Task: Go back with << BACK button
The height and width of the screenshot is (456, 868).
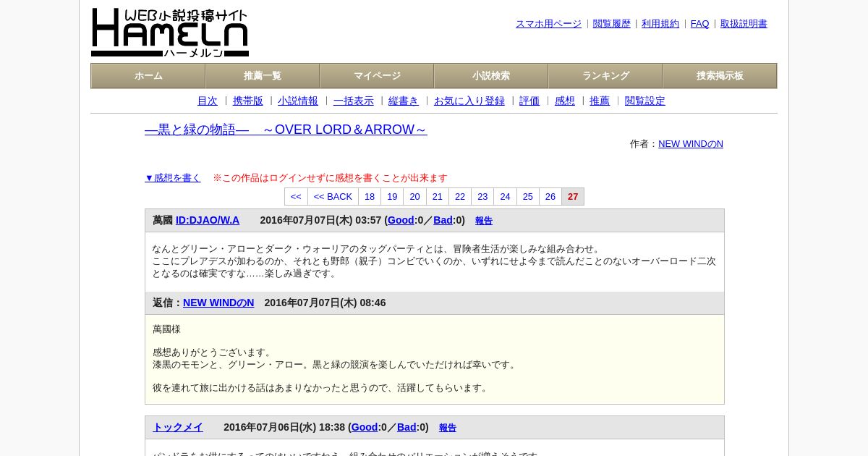Action: pos(333,197)
